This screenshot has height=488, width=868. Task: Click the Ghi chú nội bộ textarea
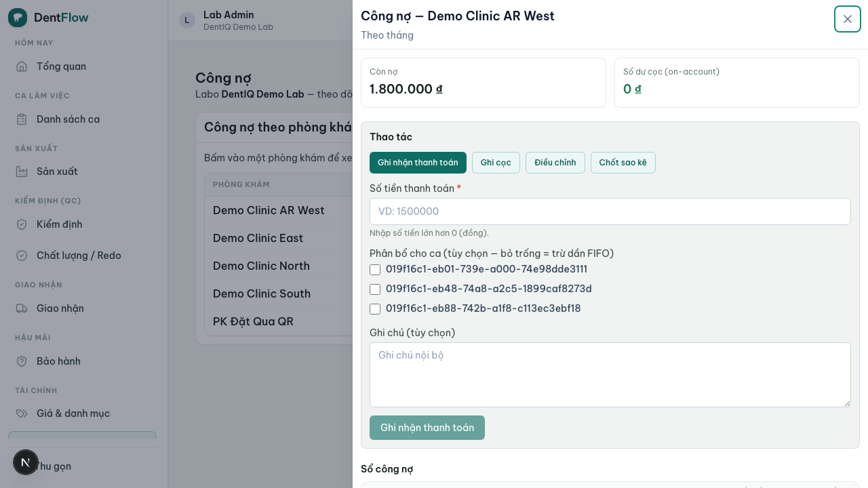610,375
